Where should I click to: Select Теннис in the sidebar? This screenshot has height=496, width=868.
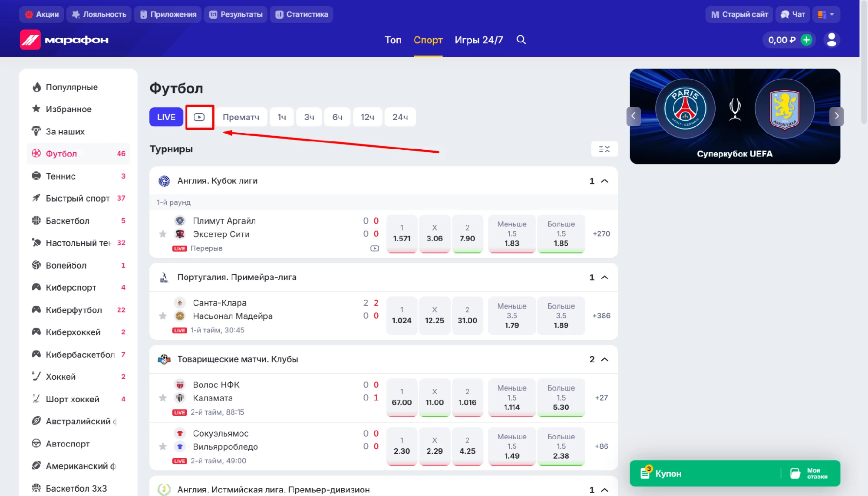click(x=79, y=176)
